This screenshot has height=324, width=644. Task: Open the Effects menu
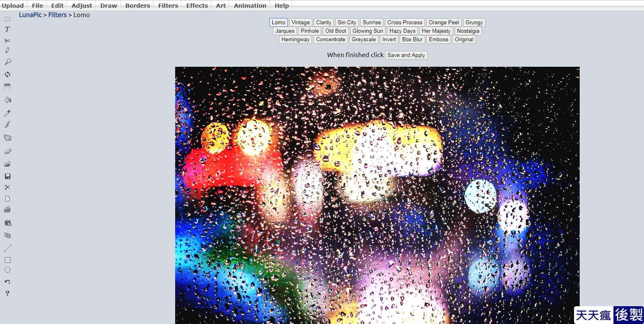197,6
